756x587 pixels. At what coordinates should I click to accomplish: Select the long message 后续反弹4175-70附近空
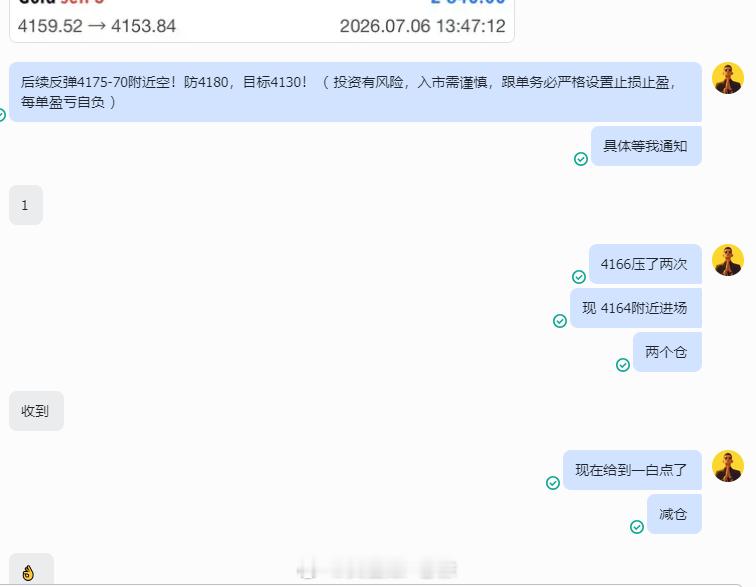(x=355, y=92)
